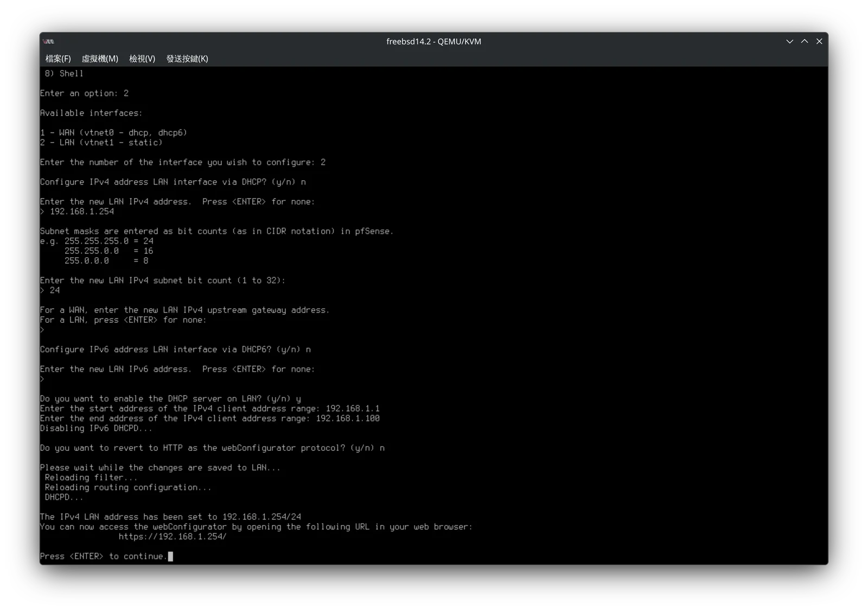Open the 發送按鍵(K) menu
The width and height of the screenshot is (868, 612).
(x=187, y=59)
